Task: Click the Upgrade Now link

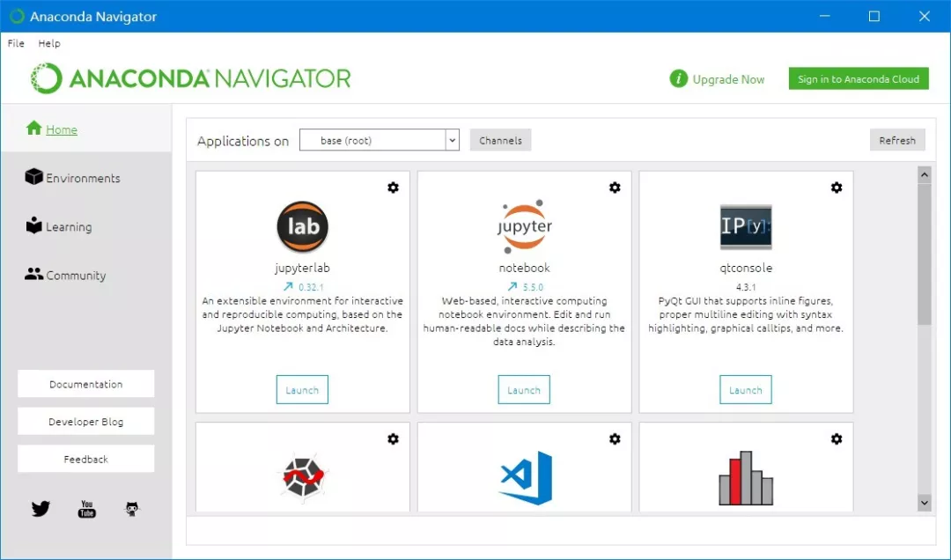Action: [x=728, y=79]
